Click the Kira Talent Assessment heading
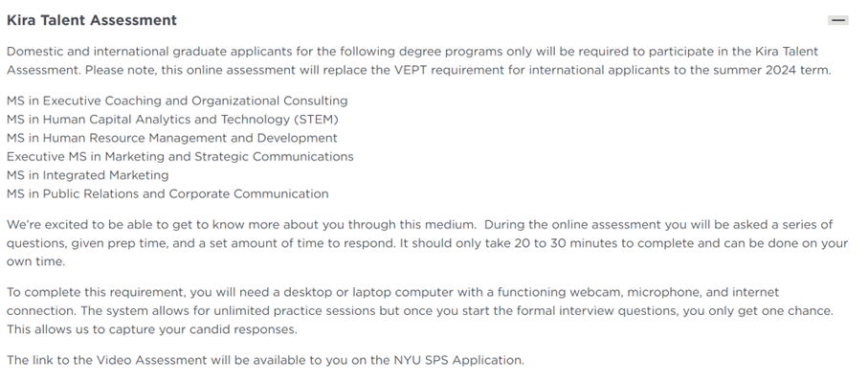This screenshot has width=868, height=382. click(92, 20)
